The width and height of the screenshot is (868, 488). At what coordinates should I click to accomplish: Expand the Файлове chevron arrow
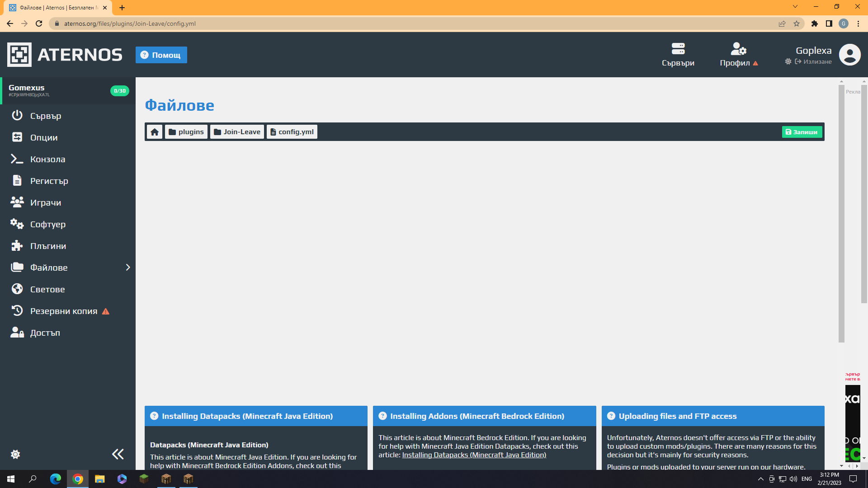[128, 267]
